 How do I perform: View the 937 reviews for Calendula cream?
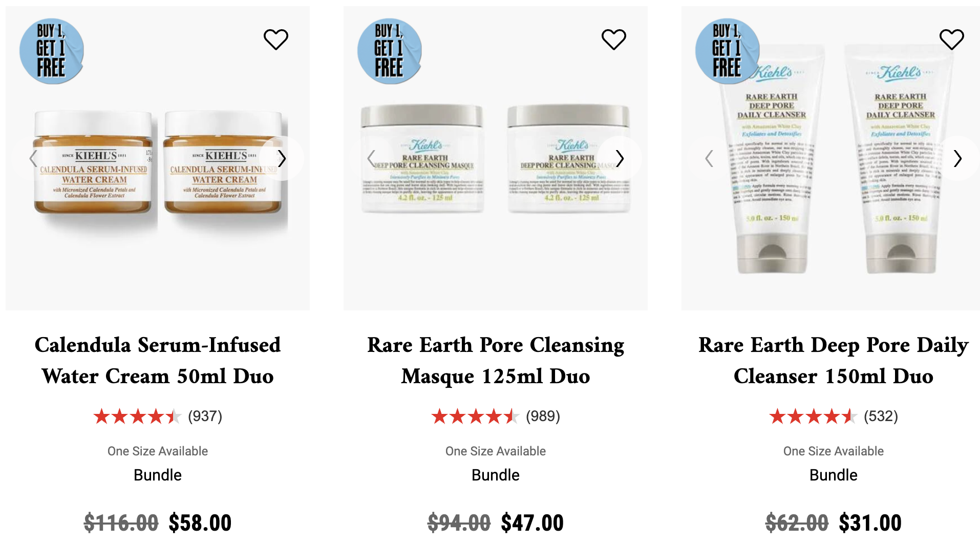tap(158, 416)
